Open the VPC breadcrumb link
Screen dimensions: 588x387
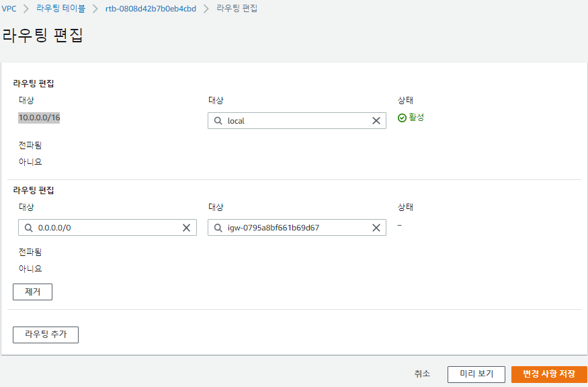tap(9, 9)
